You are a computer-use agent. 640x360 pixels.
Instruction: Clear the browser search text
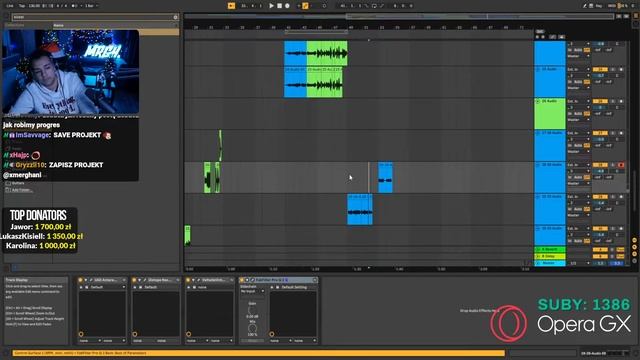pos(176,17)
